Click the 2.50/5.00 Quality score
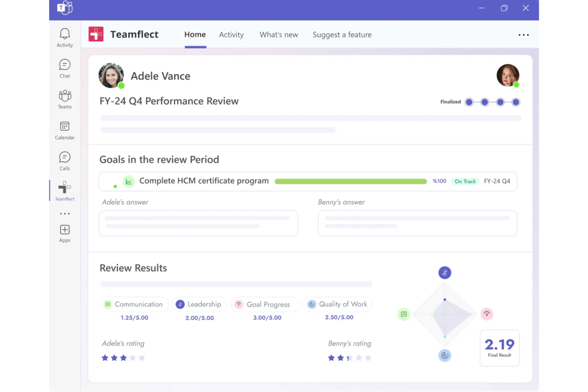This screenshot has width=588, height=392. (339, 317)
